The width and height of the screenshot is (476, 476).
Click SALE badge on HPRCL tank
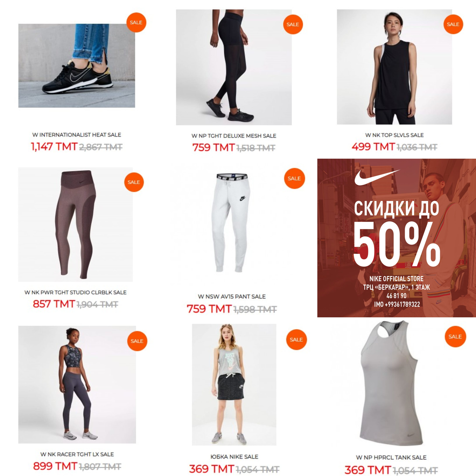pyautogui.click(x=455, y=337)
